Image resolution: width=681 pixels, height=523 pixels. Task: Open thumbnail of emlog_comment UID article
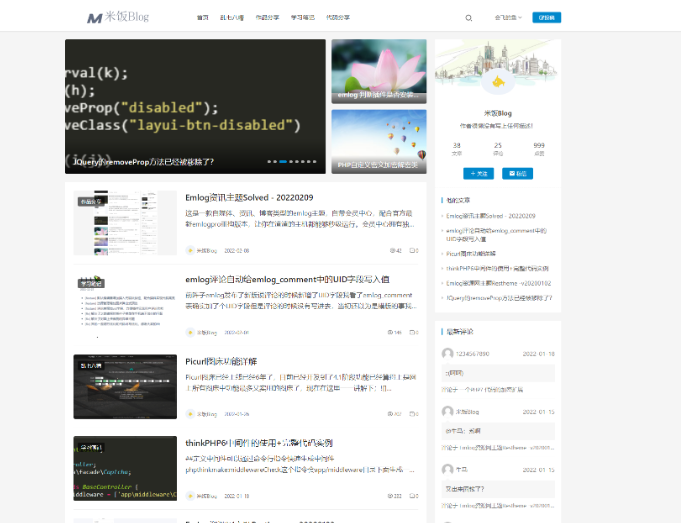click(x=125, y=305)
